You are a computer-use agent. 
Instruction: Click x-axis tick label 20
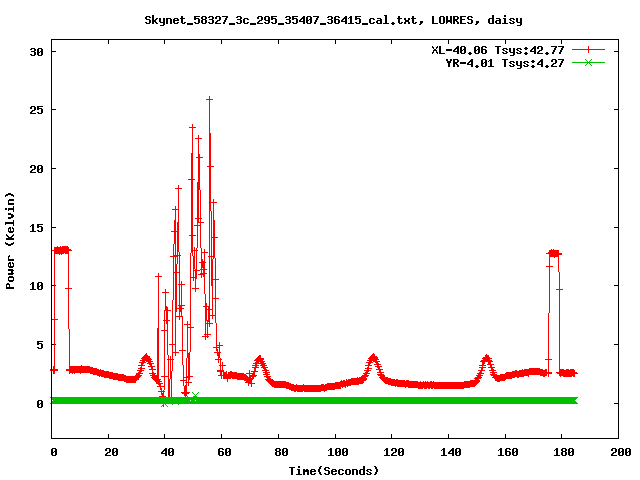coord(111,452)
